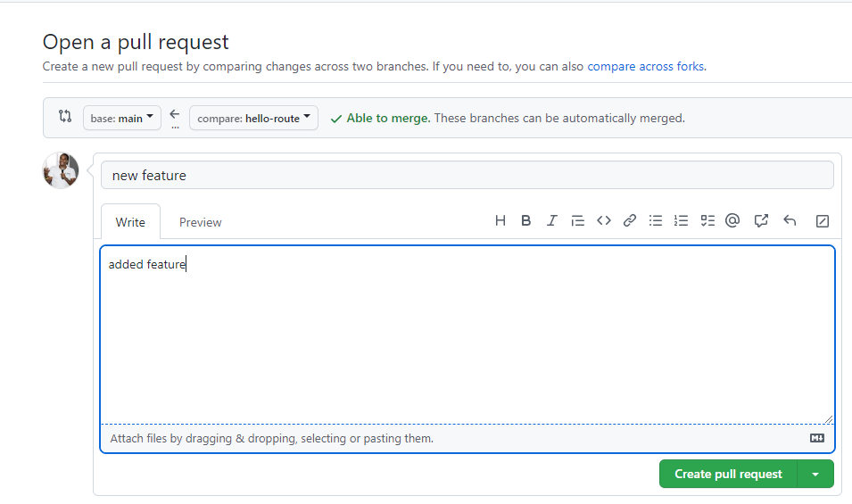The width and height of the screenshot is (852, 504).
Task: Expand the compare: hello-route branch dropdown
Action: 253,119
